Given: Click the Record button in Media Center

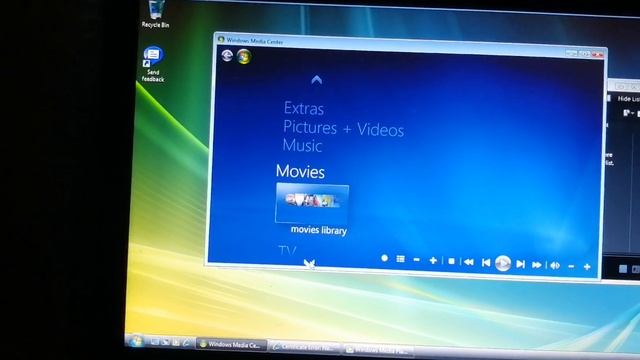Looking at the screenshot, I should 384,258.
